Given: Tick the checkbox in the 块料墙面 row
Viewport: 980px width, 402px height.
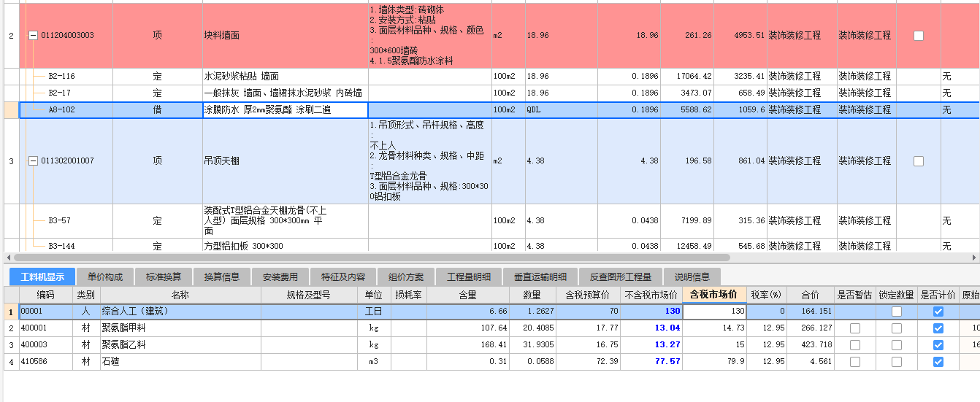Looking at the screenshot, I should click(x=919, y=35).
